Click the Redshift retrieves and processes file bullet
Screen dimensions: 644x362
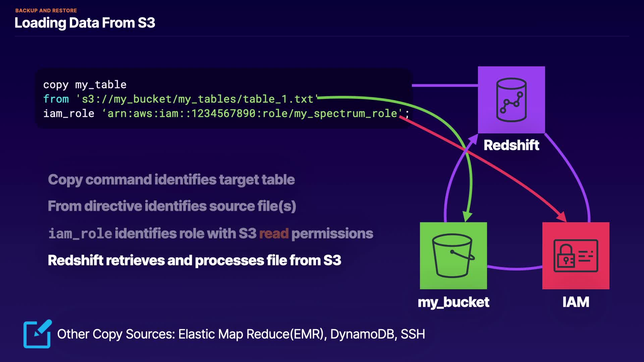click(194, 260)
